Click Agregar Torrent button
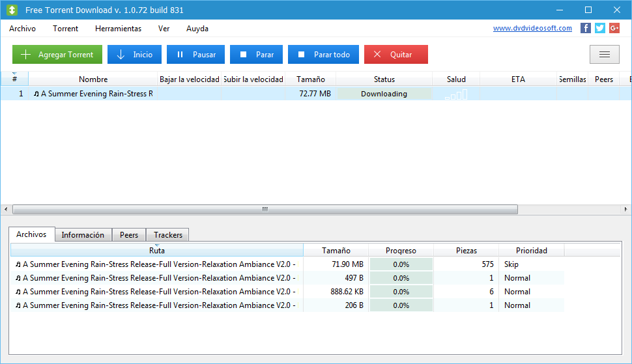This screenshot has width=632, height=364. [x=57, y=54]
